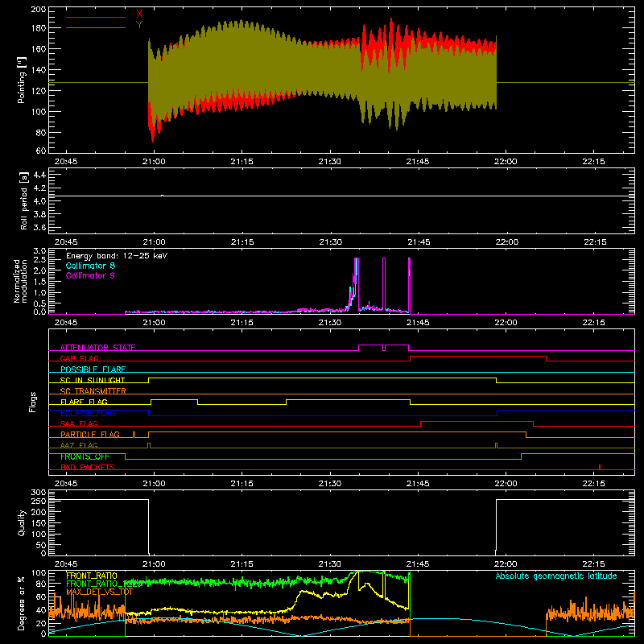Click the SAA_FLAG label

(79, 423)
